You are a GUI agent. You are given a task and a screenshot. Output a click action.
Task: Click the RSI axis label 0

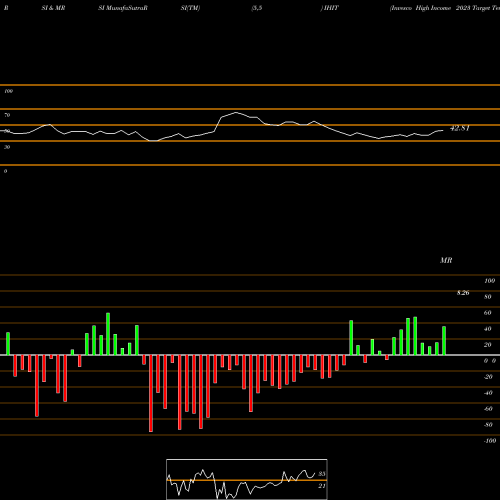point(5,171)
